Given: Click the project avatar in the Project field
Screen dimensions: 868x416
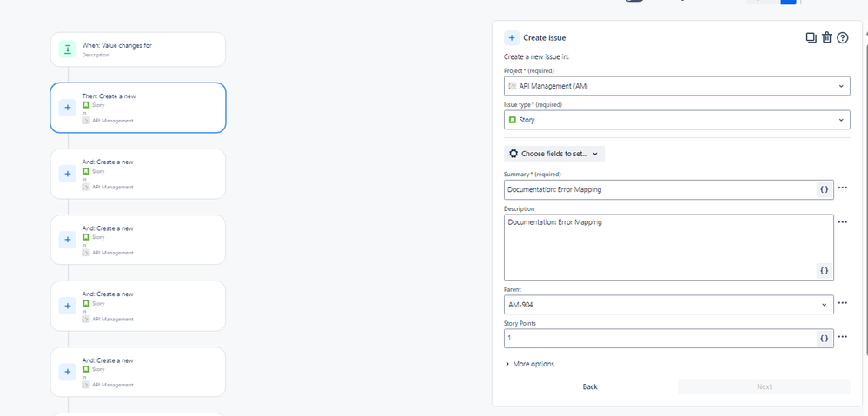Looking at the screenshot, I should (513, 86).
